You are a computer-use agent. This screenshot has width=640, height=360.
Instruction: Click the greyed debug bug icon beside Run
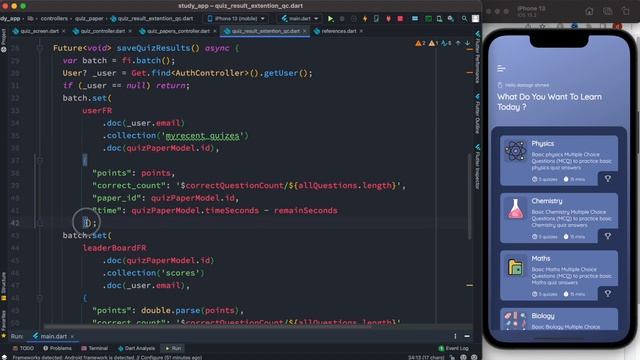[x=342, y=19]
